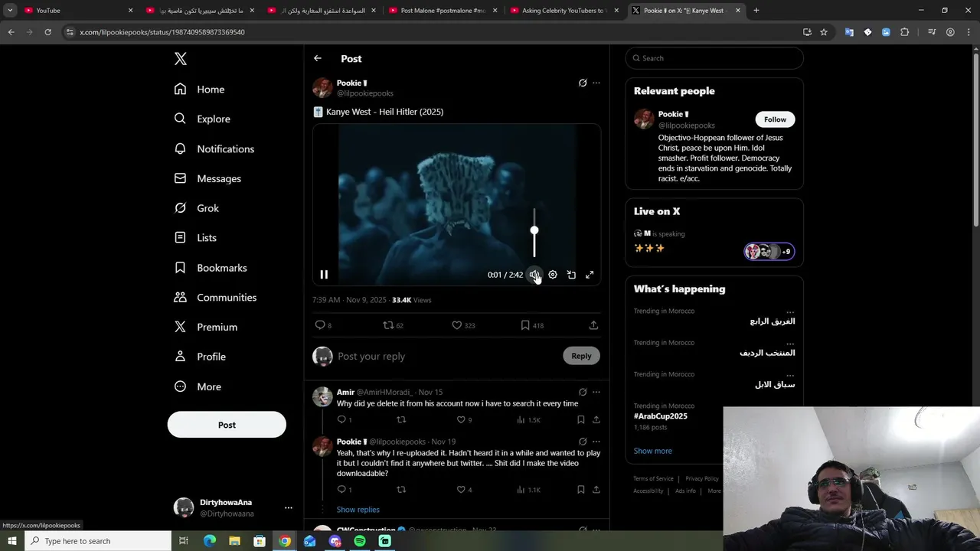The image size is (980, 551).
Task: Adjust the vertical volume slider
Action: pyautogui.click(x=534, y=232)
